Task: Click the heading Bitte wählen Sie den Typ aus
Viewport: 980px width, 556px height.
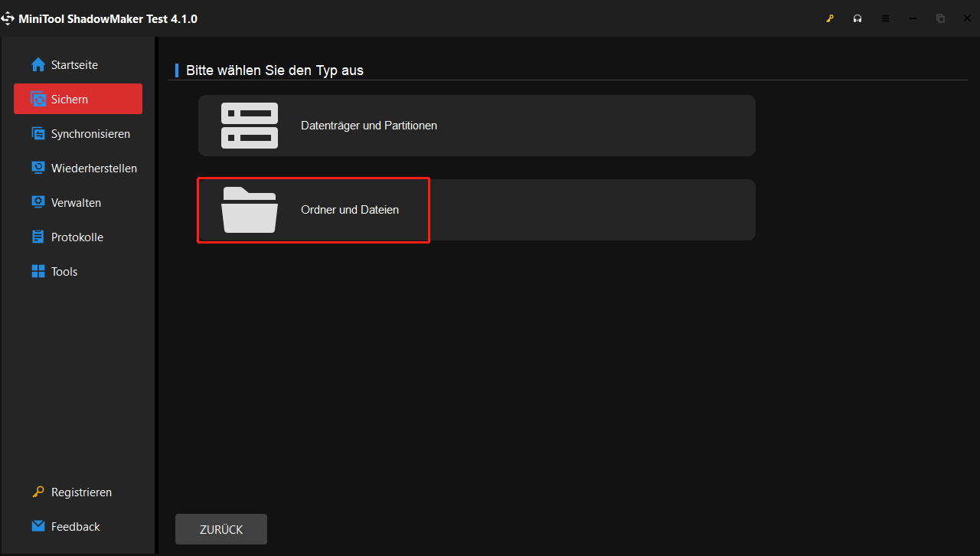Action: click(x=275, y=70)
